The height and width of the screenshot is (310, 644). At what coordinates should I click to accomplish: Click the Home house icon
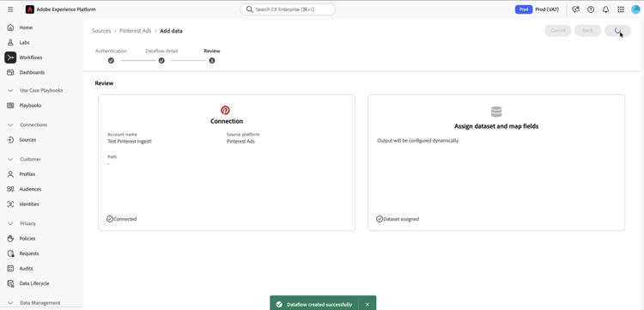[10, 27]
